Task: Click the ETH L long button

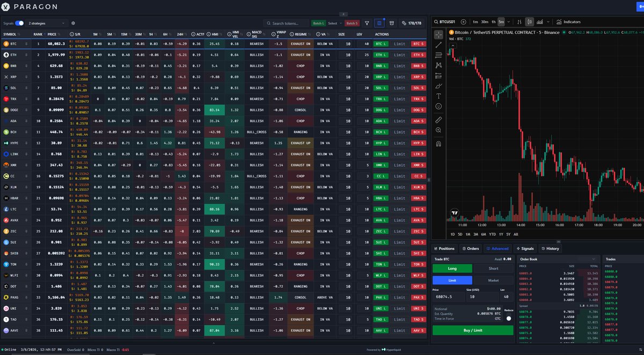Action: (x=381, y=55)
